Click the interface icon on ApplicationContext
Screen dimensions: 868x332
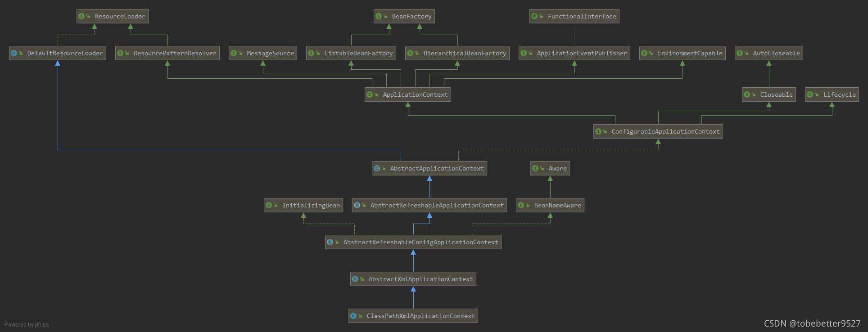coord(370,94)
